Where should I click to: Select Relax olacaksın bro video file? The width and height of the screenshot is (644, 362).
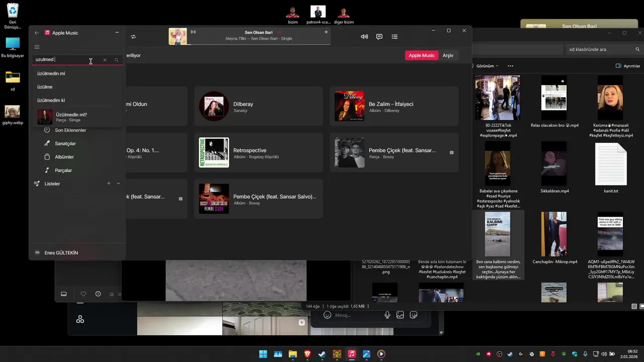(x=554, y=103)
